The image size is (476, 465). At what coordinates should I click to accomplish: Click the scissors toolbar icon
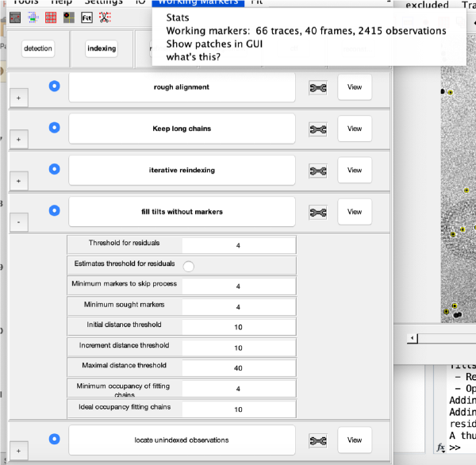[x=105, y=17]
